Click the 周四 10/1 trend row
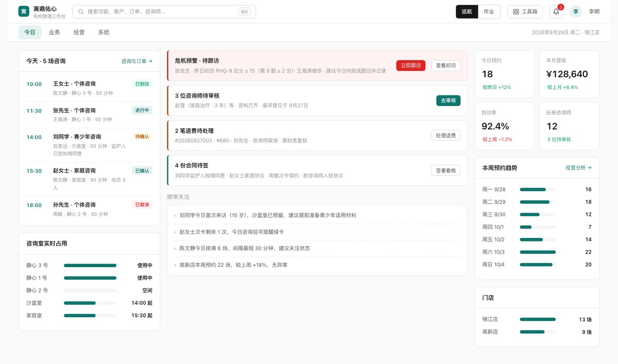 [537, 227]
